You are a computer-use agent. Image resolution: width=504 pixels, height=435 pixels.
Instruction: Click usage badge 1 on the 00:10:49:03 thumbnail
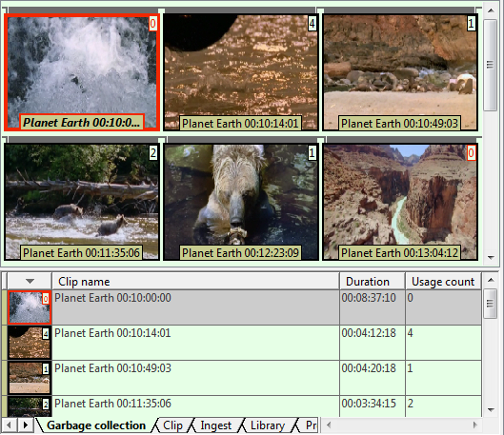471,24
